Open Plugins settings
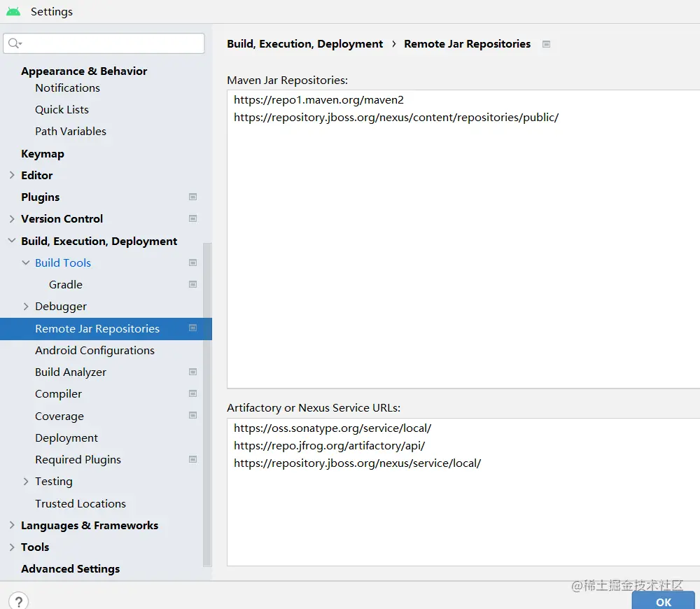 pyautogui.click(x=40, y=197)
